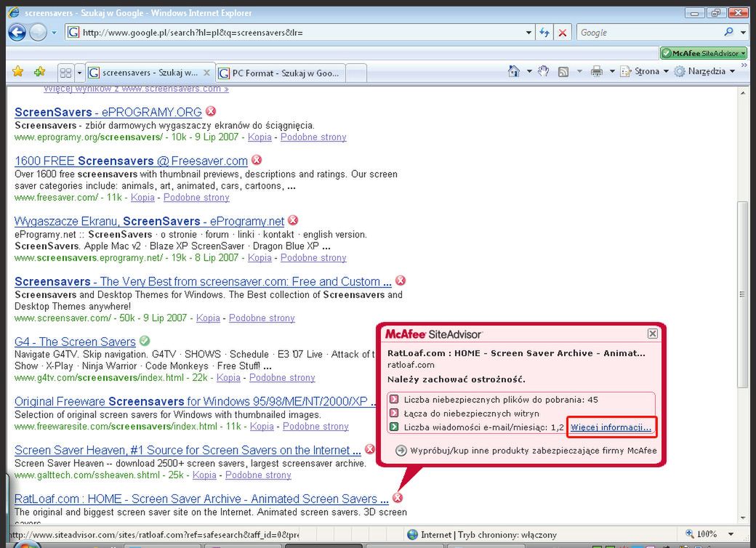Open the recent pages dropdown next to Forward

54,33
